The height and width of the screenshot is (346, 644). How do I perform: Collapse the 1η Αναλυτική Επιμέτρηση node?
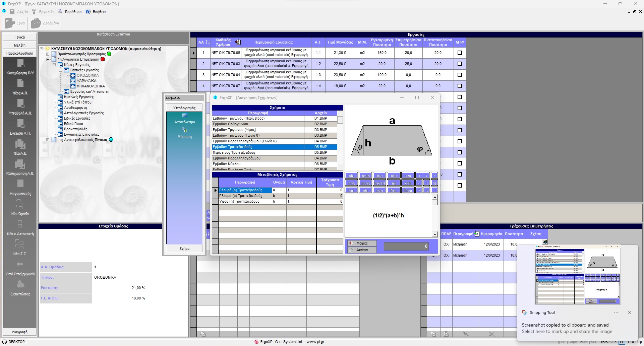pyautogui.click(x=48, y=59)
